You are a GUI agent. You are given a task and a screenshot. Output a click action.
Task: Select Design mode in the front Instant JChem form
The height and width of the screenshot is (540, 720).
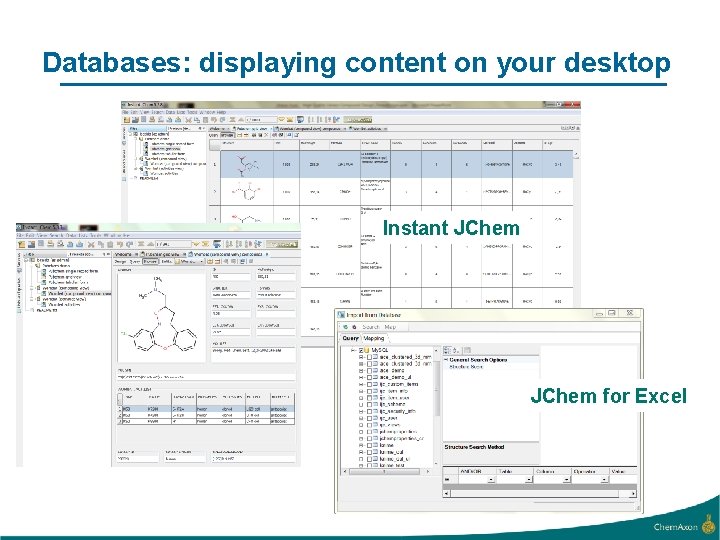(x=120, y=261)
